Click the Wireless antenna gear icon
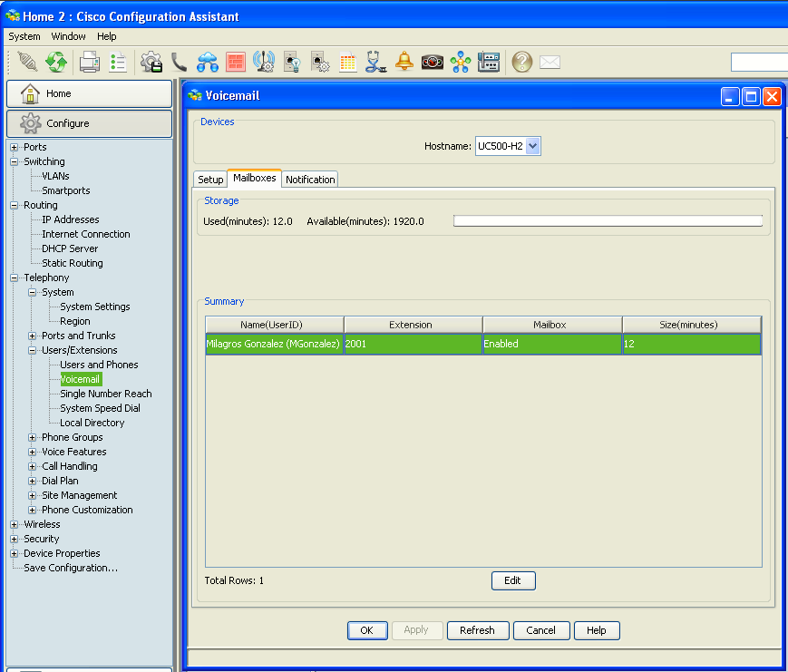This screenshot has height=672, width=788. [264, 62]
